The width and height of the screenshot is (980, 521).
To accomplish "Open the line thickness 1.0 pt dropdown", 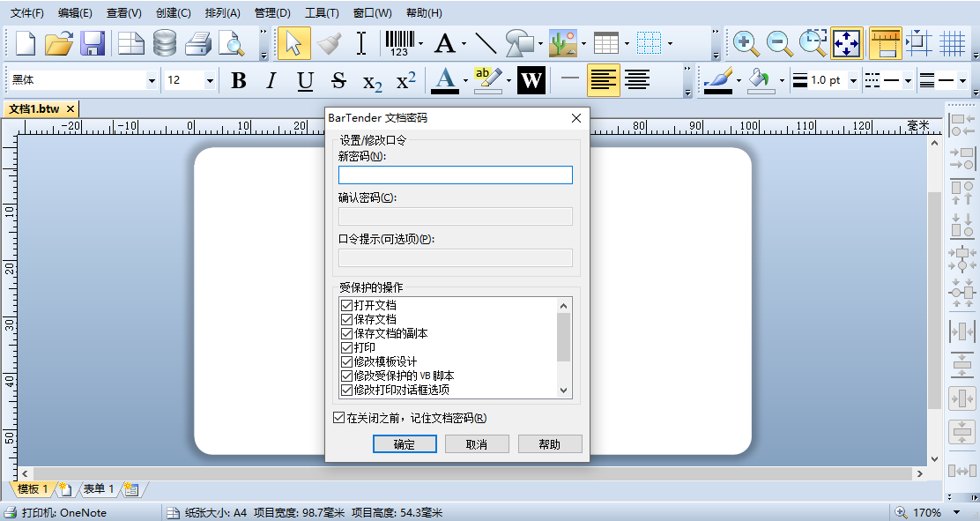I will click(x=853, y=80).
